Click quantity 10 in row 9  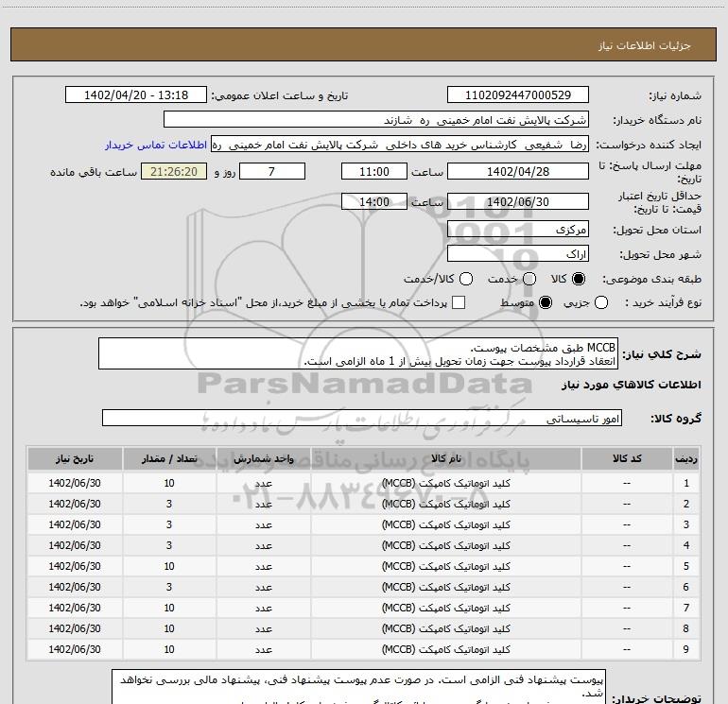(x=169, y=649)
